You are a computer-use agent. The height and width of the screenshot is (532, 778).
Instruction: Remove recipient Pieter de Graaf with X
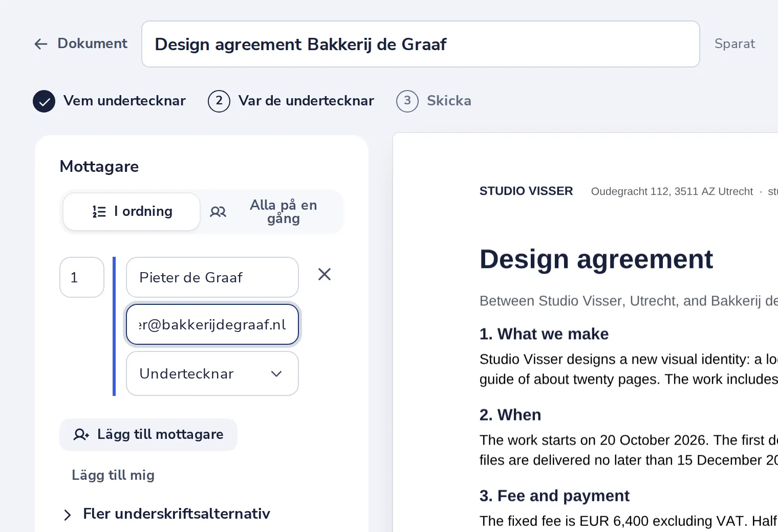click(x=325, y=275)
